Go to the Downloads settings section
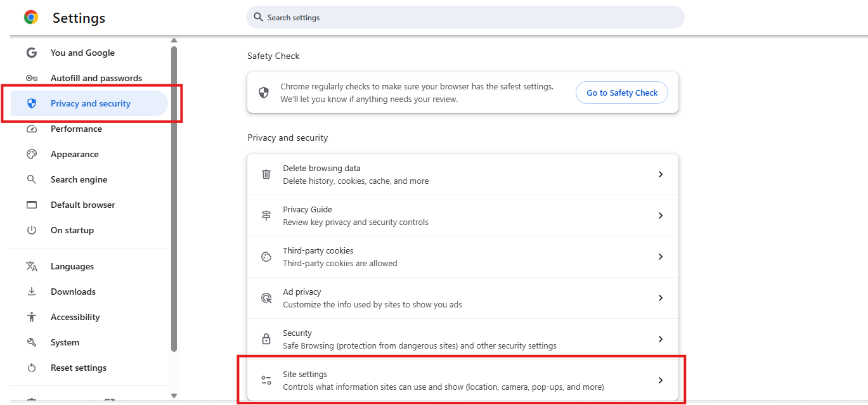868x405 pixels. (73, 292)
